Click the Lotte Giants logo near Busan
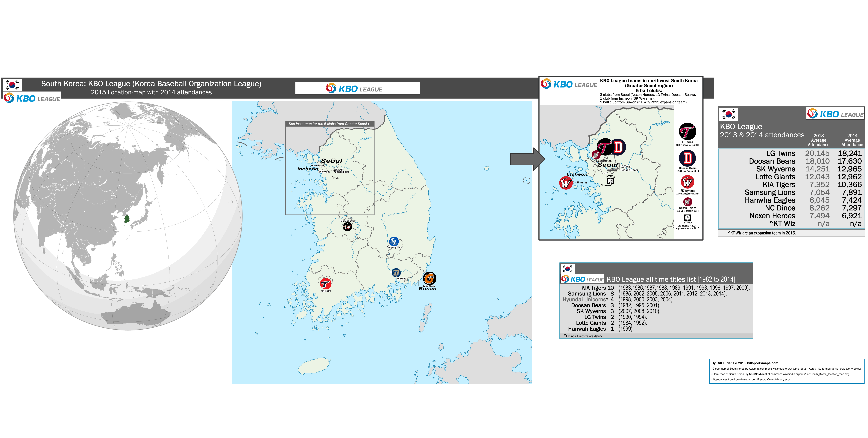Screen dimensions: 868x438 click(429, 278)
